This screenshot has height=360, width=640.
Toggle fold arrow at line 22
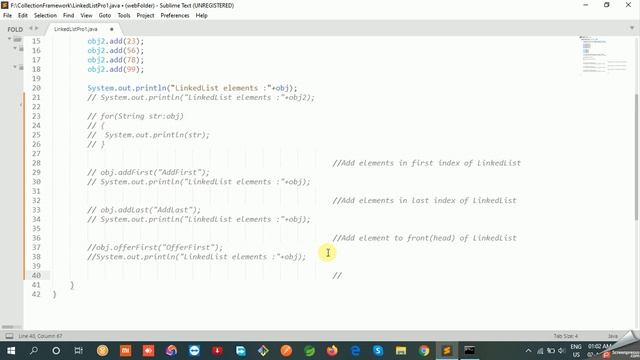21,106
